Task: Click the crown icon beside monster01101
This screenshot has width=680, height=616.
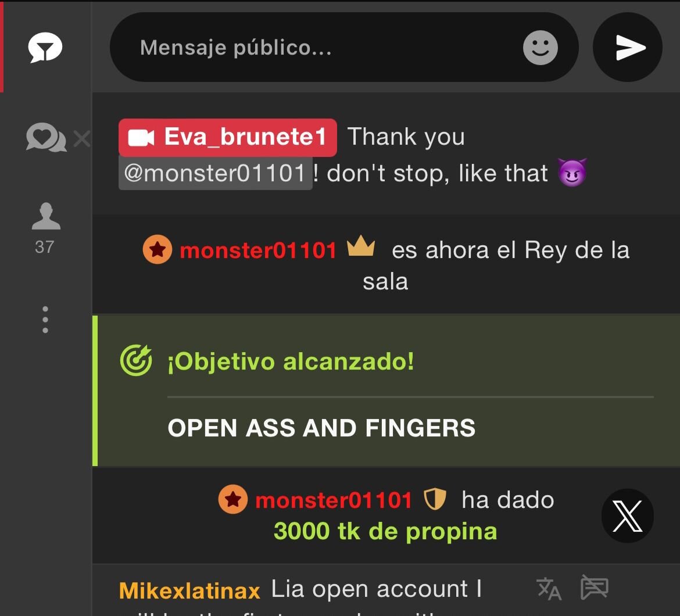Action: 361,246
